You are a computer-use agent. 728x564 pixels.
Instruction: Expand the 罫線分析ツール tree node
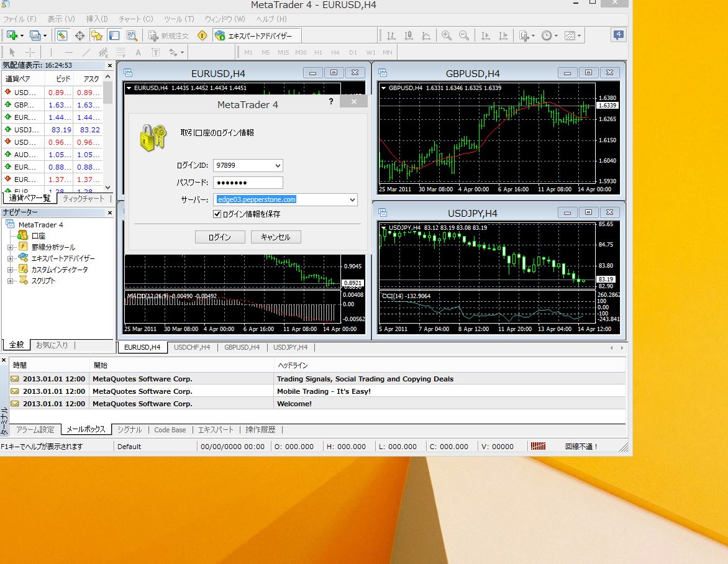pos(10,247)
